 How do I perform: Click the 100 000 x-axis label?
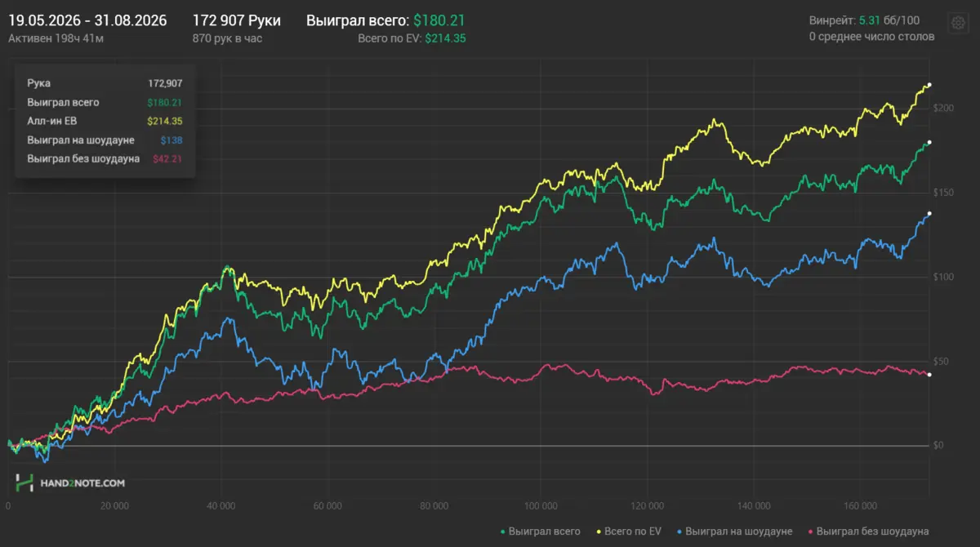point(540,506)
